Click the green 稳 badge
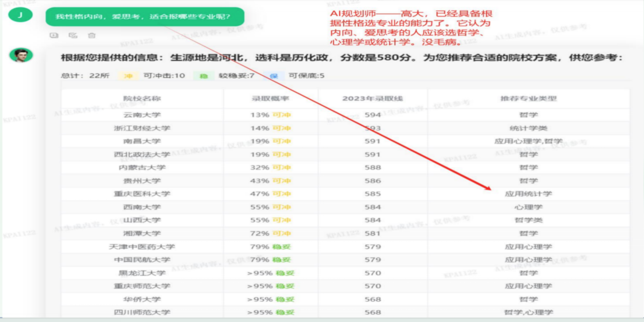The height and width of the screenshot is (322, 644). (204, 76)
